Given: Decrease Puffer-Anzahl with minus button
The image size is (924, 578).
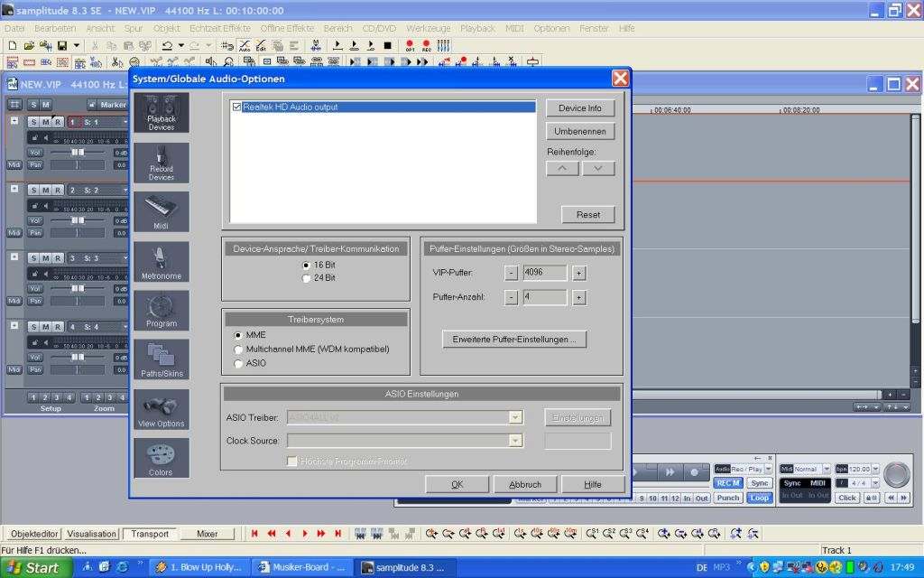Looking at the screenshot, I should [x=511, y=298].
